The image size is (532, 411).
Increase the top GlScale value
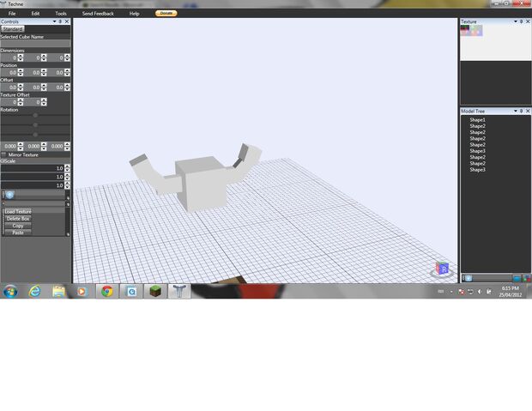(67, 166)
